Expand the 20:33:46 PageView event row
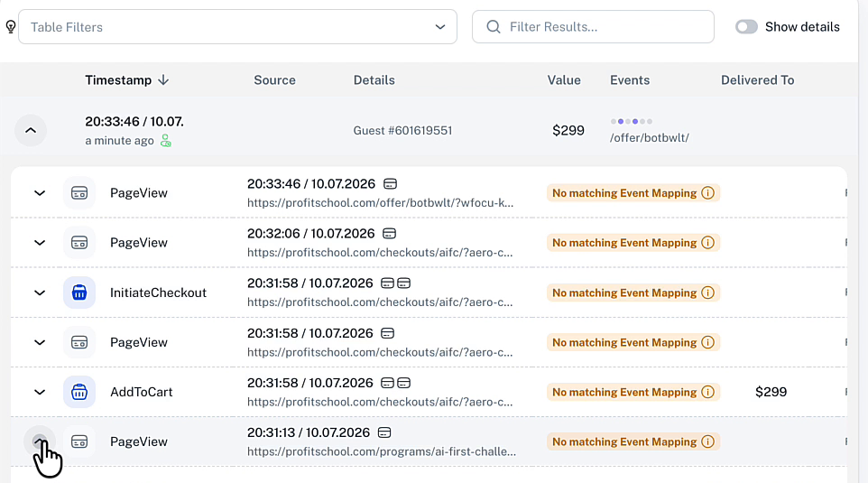868x483 pixels. click(x=40, y=193)
